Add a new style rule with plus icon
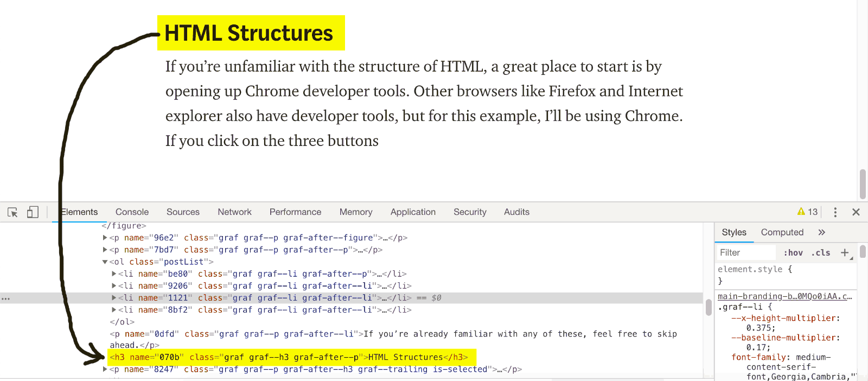Viewport: 868px width, 381px height. [x=845, y=252]
